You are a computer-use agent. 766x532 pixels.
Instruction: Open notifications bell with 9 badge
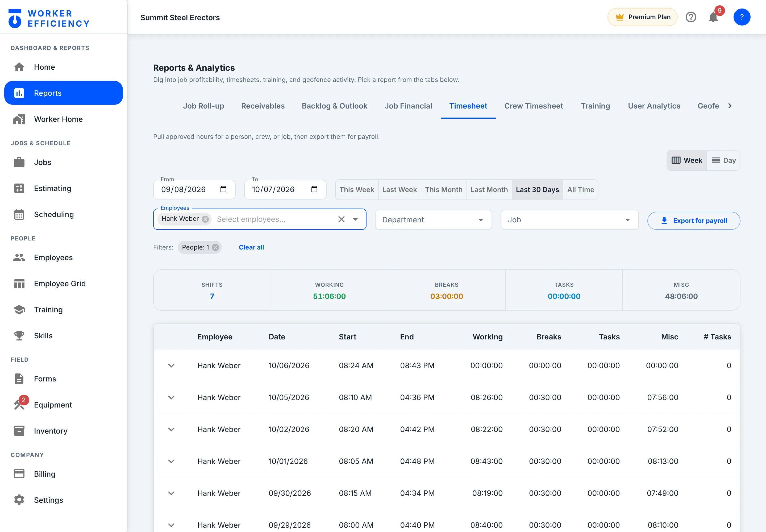(713, 17)
